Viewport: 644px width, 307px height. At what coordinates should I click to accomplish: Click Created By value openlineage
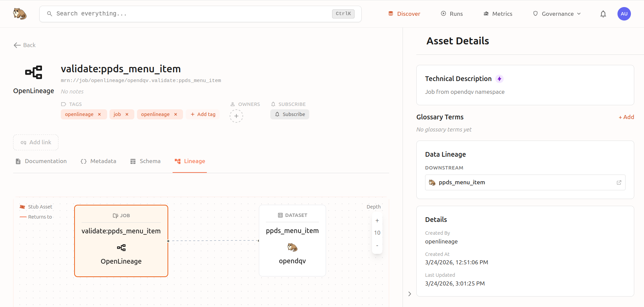[441, 241]
